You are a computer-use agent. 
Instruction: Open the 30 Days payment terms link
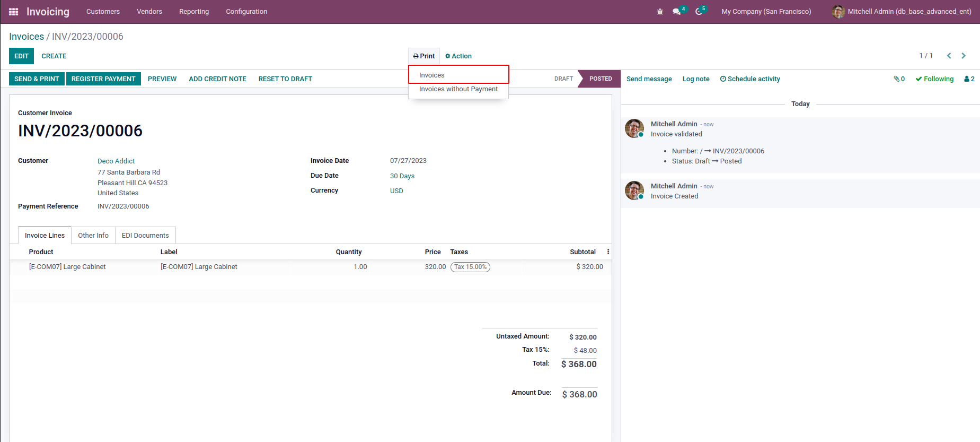click(x=402, y=176)
